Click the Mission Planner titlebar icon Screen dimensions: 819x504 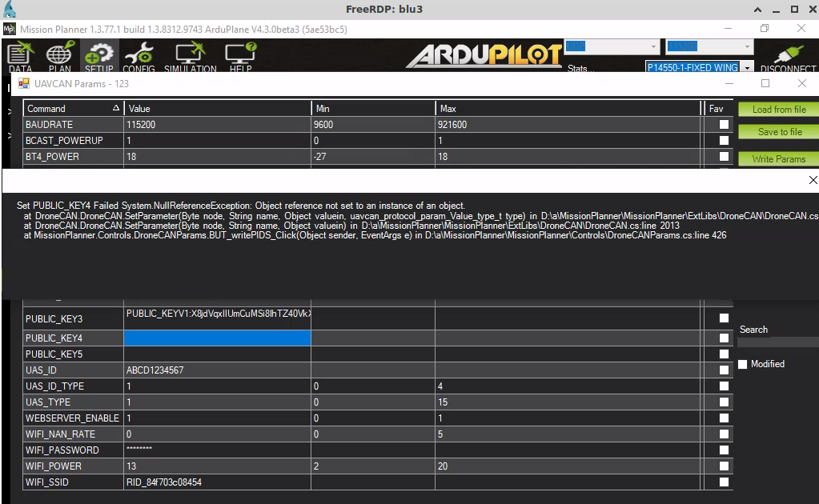coord(9,28)
